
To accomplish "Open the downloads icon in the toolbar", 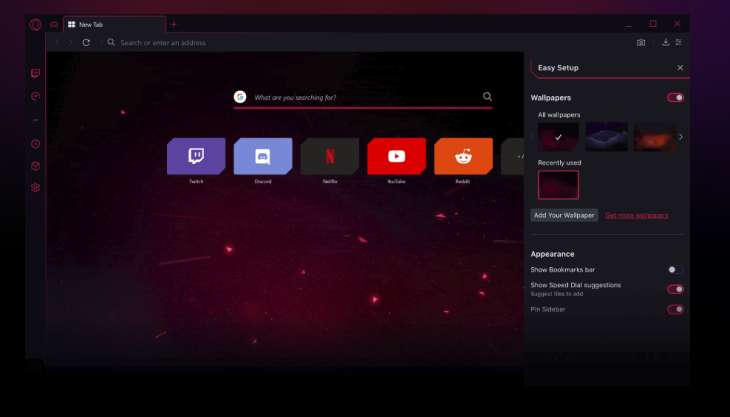I will click(666, 42).
